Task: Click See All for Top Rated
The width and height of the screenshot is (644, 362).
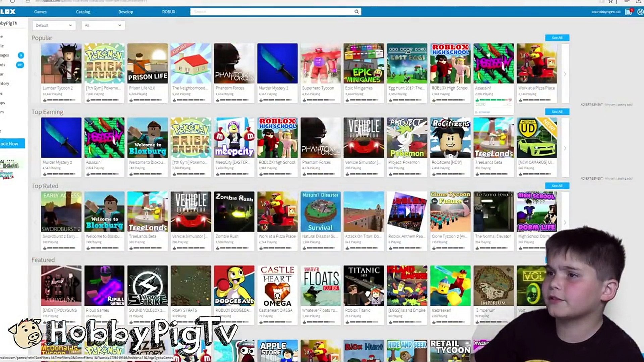Action: click(557, 186)
